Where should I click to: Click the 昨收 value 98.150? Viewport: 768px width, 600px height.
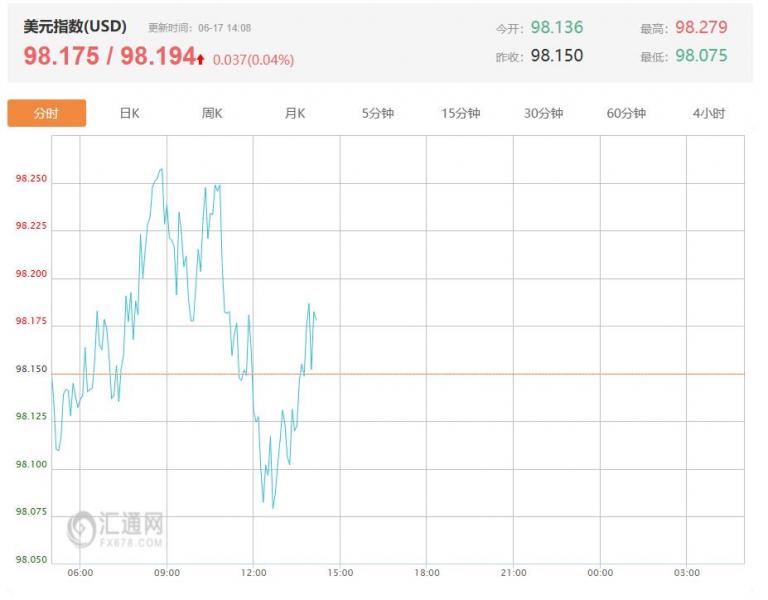tap(557, 55)
